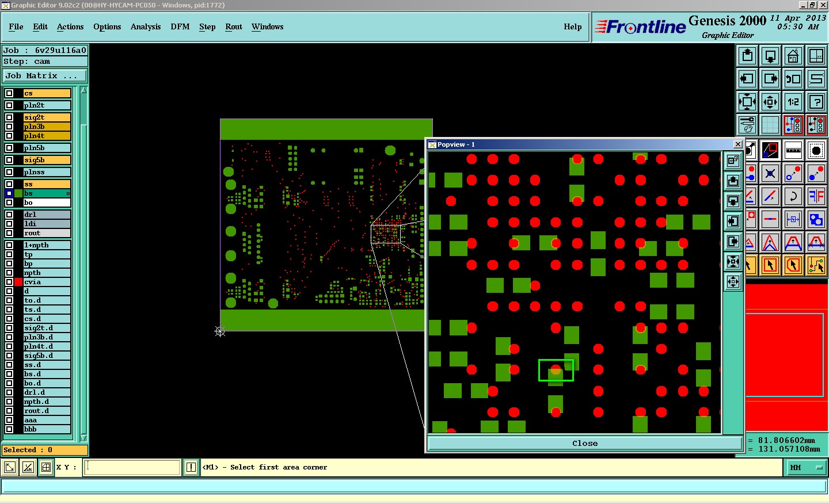The height and width of the screenshot is (504, 829).
Task: Select the ldi layer name
Action: [47, 224]
